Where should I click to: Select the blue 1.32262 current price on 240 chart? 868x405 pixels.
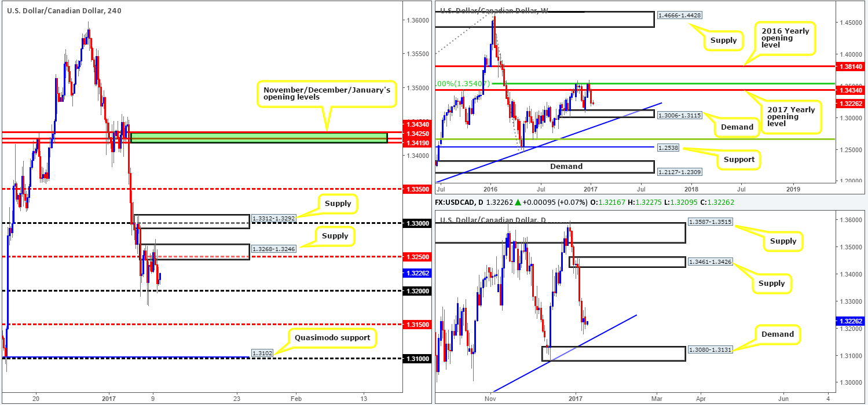(x=416, y=273)
